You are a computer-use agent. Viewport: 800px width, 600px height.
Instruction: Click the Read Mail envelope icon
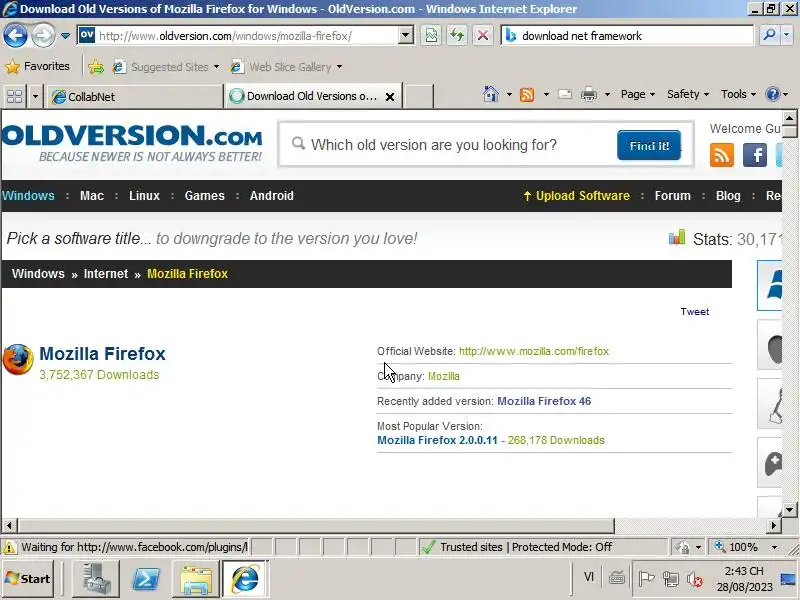565,94
